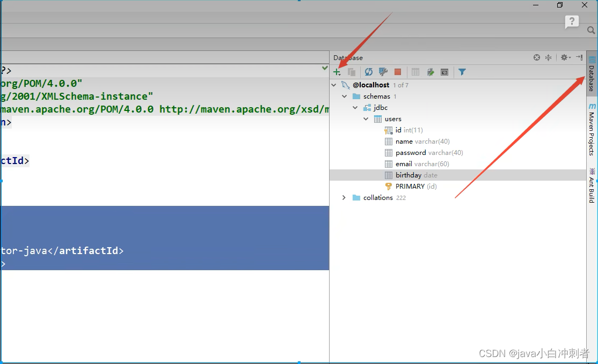Collapse the jdbc schema node
The width and height of the screenshot is (598, 364).
tap(355, 108)
